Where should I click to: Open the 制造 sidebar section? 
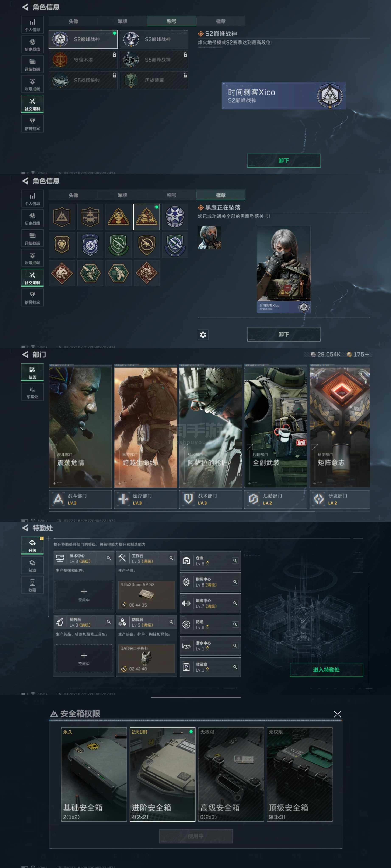pyautogui.click(x=32, y=565)
